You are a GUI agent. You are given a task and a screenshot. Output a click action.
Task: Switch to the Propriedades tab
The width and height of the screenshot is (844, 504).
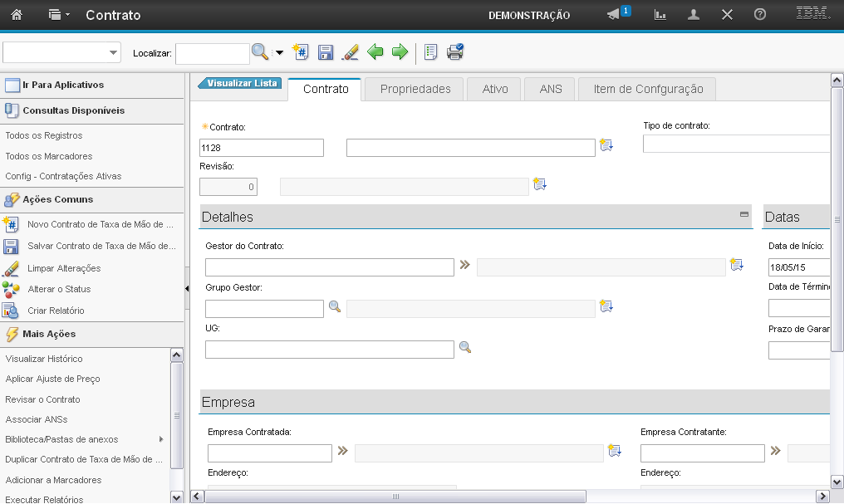coord(415,89)
